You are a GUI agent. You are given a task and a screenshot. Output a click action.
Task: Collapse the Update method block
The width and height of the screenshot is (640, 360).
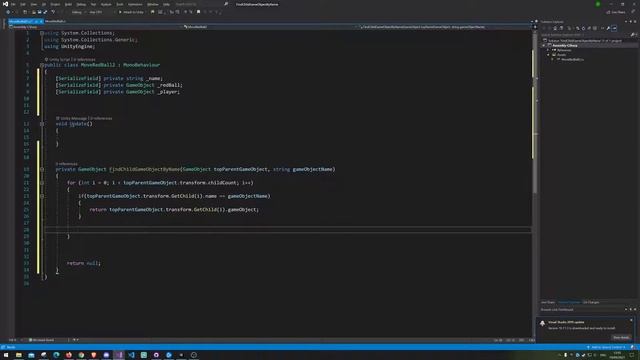pyautogui.click(x=42, y=124)
